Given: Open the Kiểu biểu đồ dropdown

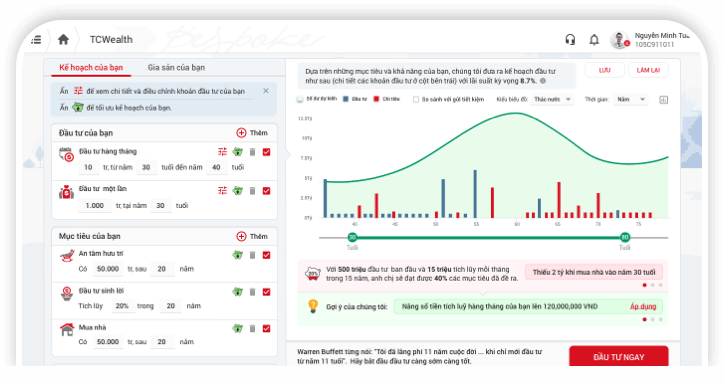Looking at the screenshot, I should point(552,99).
